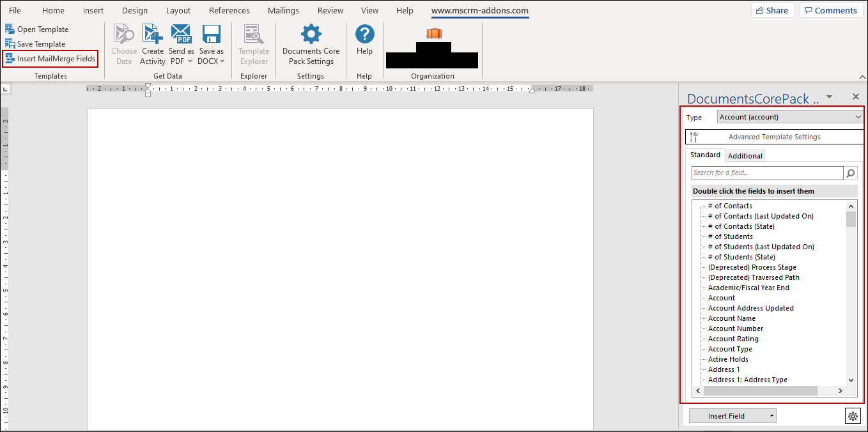Open the DocumentsCorePack pane options arrow

(x=829, y=97)
